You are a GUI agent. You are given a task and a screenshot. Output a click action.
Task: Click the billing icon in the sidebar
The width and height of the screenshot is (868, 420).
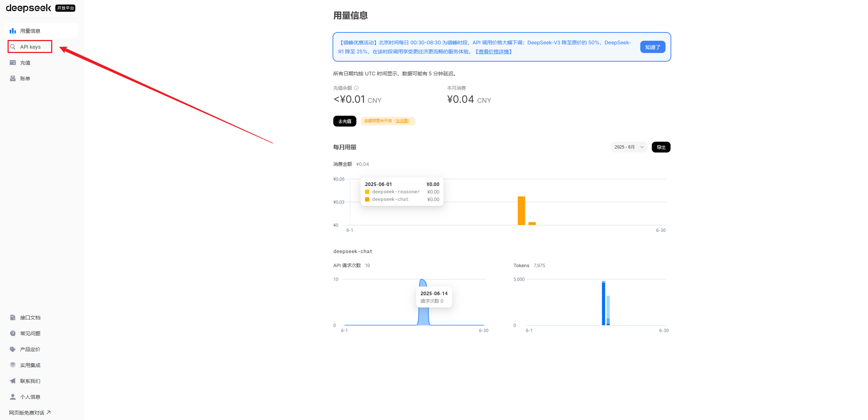click(13, 79)
